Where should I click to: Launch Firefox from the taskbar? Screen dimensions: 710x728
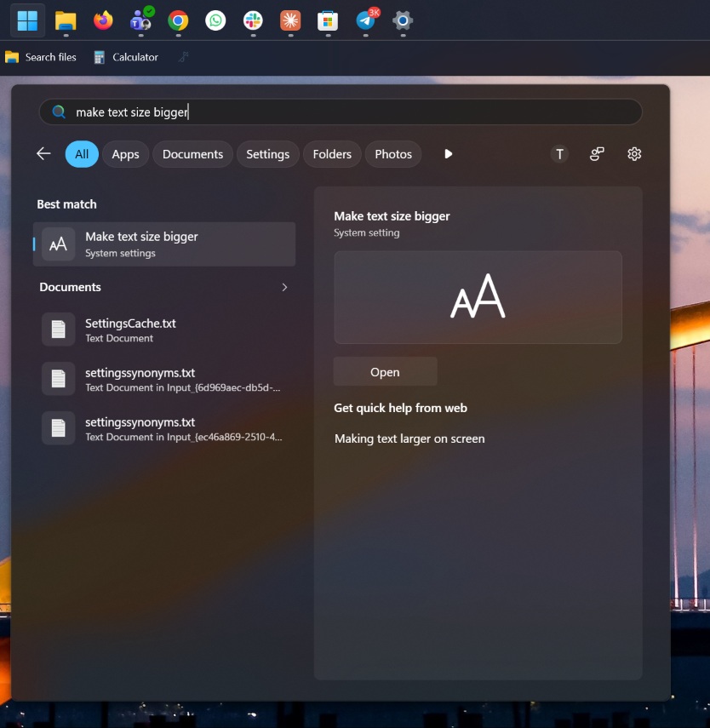tap(103, 20)
